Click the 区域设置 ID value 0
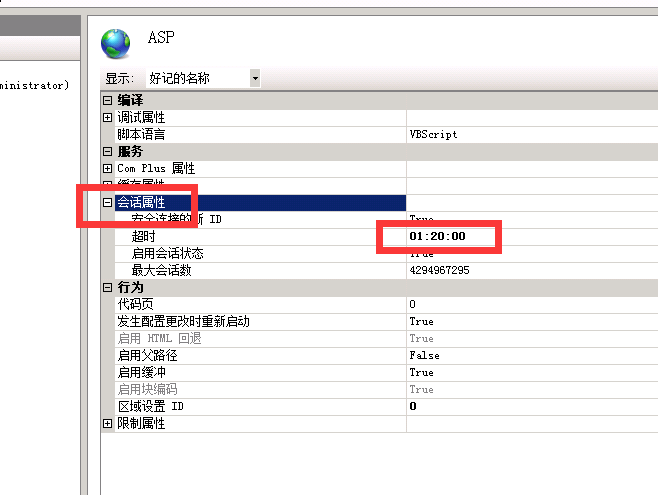 pyautogui.click(x=413, y=406)
